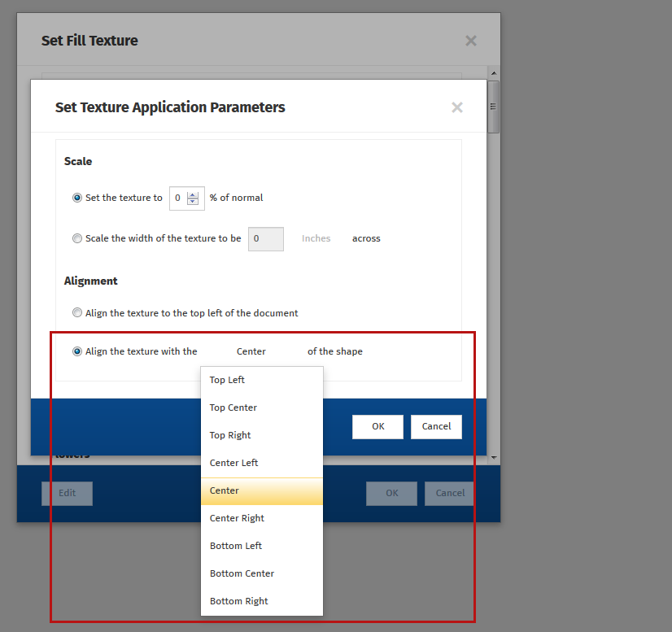Choose Center Left from the list
The width and height of the screenshot is (672, 632).
pyautogui.click(x=233, y=463)
